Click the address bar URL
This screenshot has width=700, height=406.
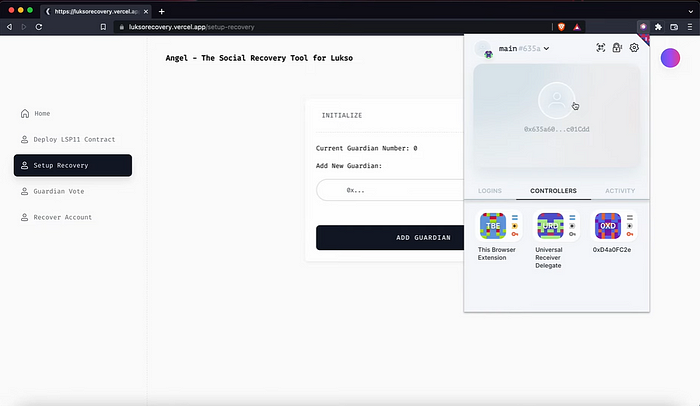point(192,27)
